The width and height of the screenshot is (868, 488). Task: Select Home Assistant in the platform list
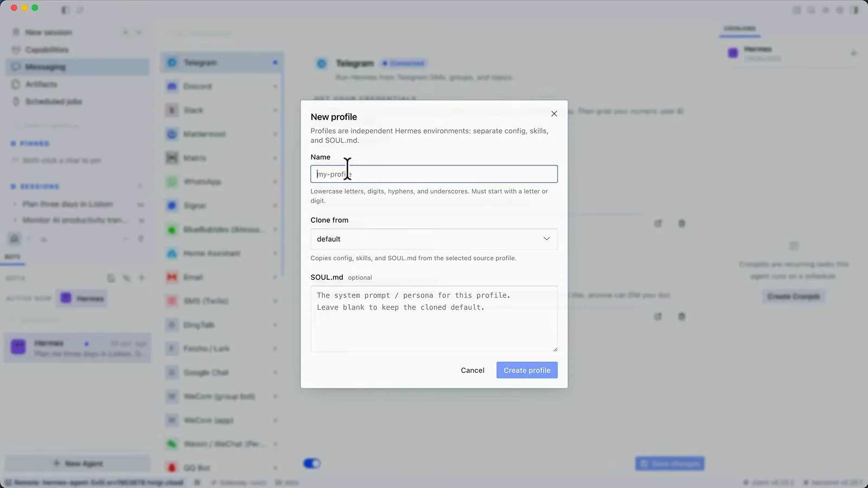[x=222, y=253]
